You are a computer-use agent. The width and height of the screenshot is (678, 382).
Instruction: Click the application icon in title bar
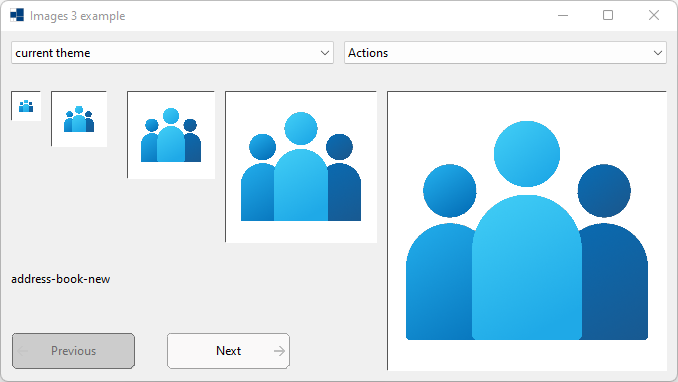point(17,16)
